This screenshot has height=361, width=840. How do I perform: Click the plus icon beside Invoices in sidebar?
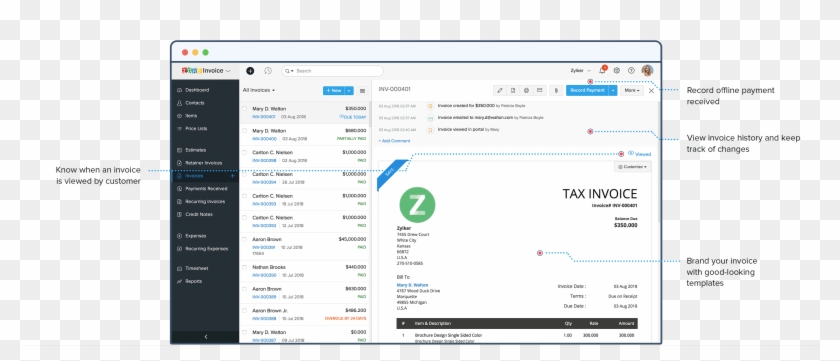232,176
